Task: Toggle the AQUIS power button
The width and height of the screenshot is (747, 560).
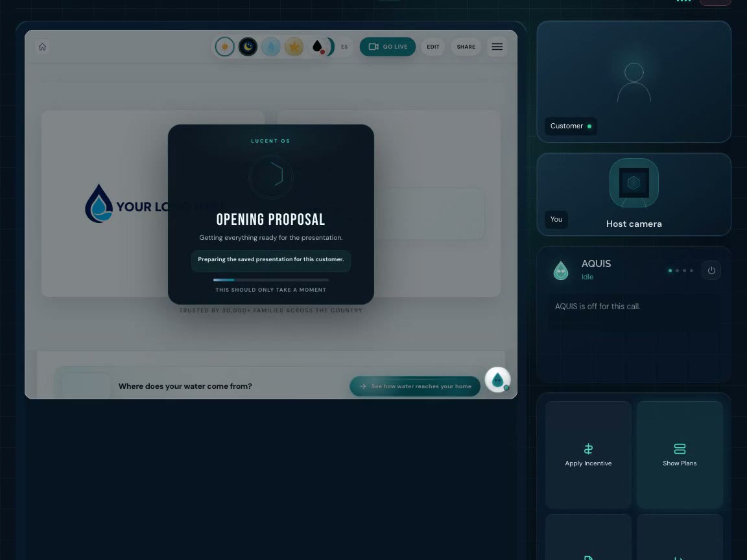Action: (x=711, y=270)
